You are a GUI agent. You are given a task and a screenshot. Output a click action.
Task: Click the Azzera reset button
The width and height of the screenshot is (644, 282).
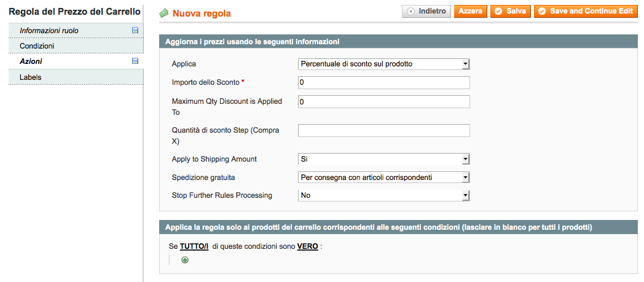[x=470, y=12]
